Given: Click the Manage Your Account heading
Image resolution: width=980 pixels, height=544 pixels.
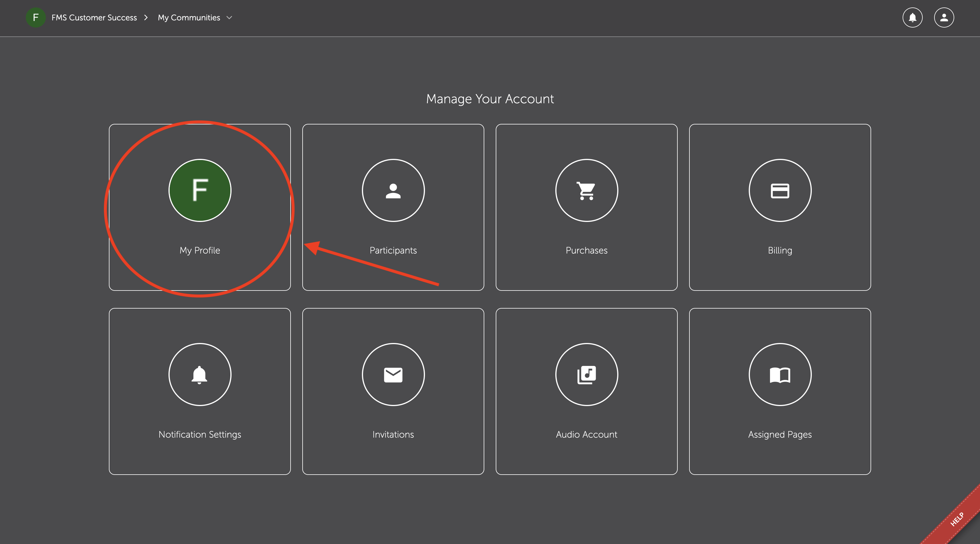Looking at the screenshot, I should tap(490, 99).
